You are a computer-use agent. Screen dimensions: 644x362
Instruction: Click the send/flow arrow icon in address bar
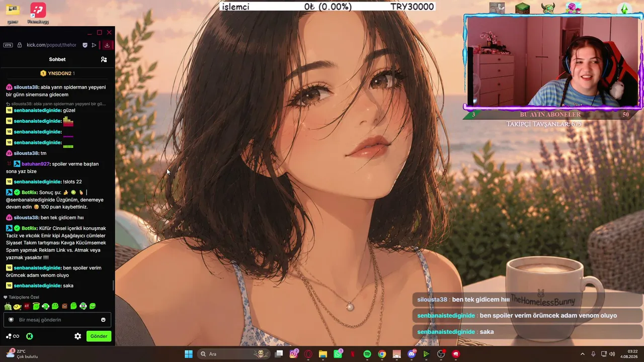click(x=94, y=45)
